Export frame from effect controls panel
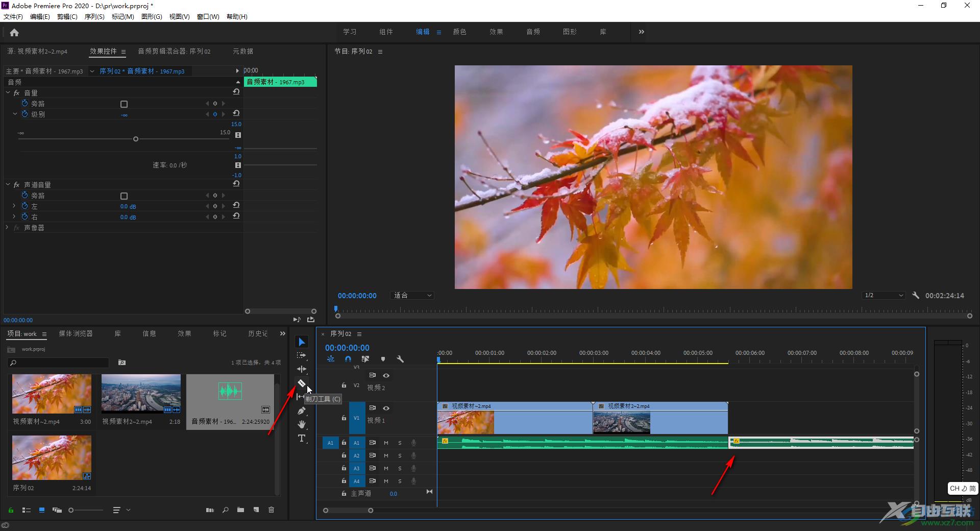Image resolution: width=980 pixels, height=531 pixels. tap(311, 319)
